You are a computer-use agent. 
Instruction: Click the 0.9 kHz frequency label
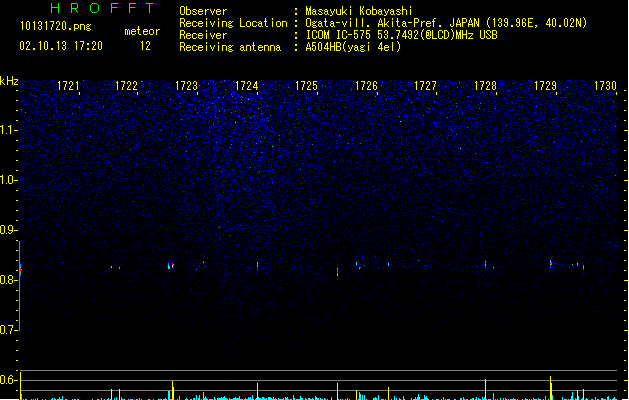(x=8, y=230)
